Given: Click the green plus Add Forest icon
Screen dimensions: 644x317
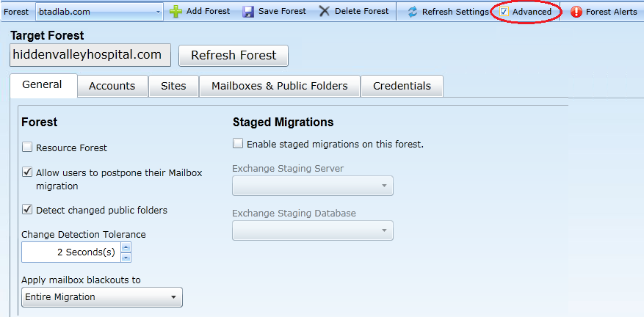Looking at the screenshot, I should [176, 12].
